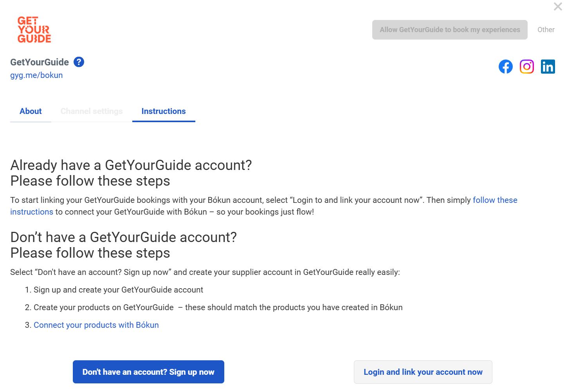Follow the 'follow these' link text
Viewport: 566px width, 392px height.
tap(495, 200)
